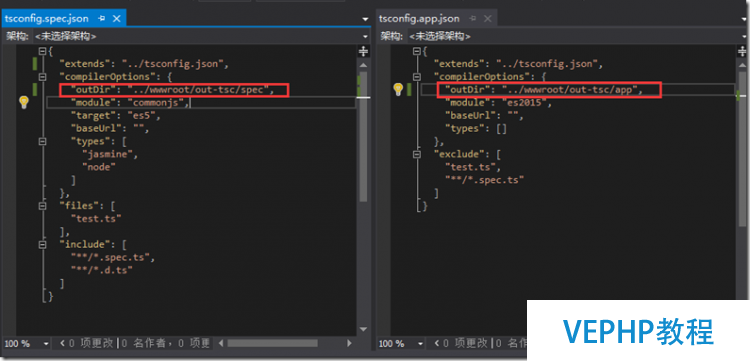Click the vertical scrollbar thumb in spec.json pane
This screenshot has height=361, width=750.
pos(364,136)
